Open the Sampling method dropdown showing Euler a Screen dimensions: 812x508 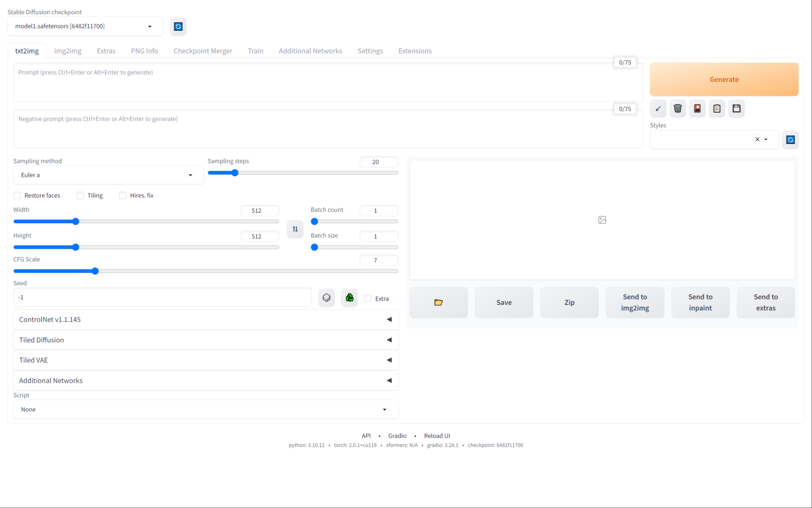108,175
